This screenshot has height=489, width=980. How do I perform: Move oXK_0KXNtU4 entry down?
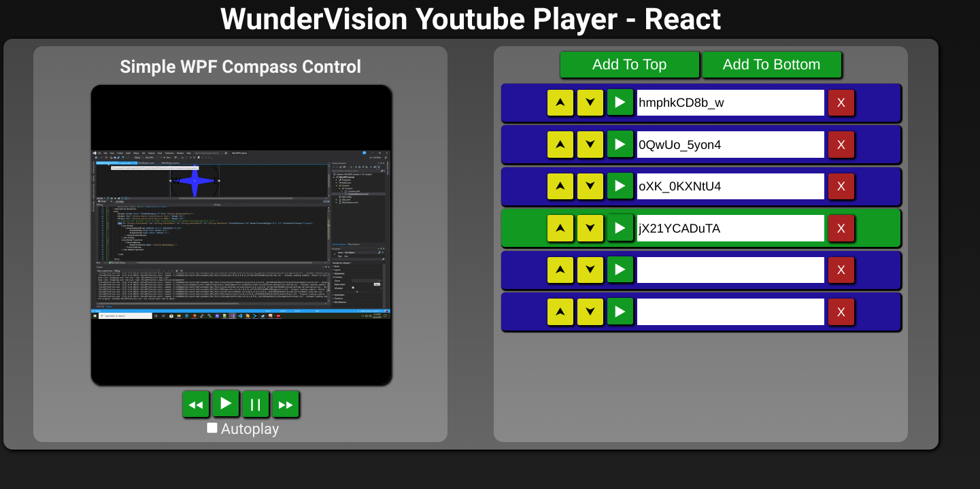[x=590, y=186]
